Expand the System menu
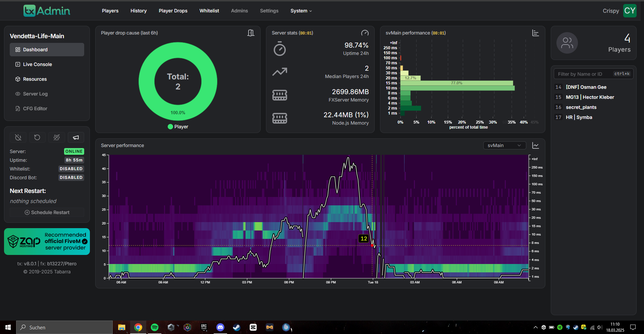This screenshot has width=644, height=334. [301, 11]
